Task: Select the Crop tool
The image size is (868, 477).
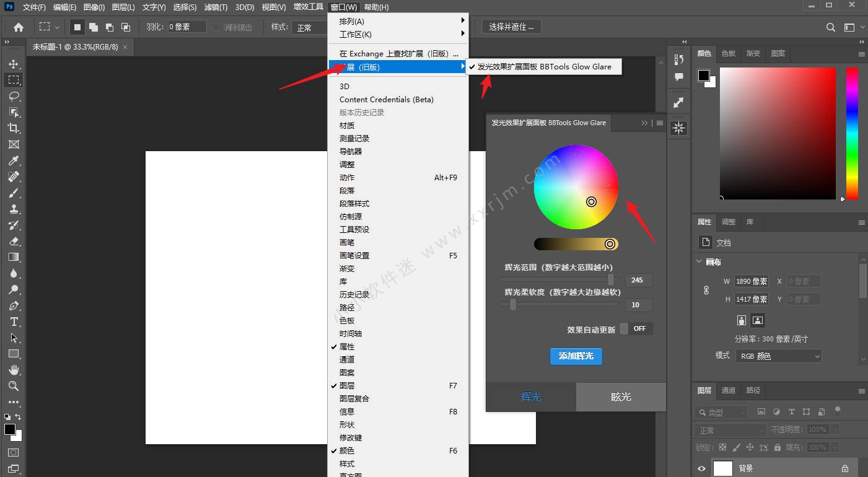Action: pyautogui.click(x=14, y=128)
